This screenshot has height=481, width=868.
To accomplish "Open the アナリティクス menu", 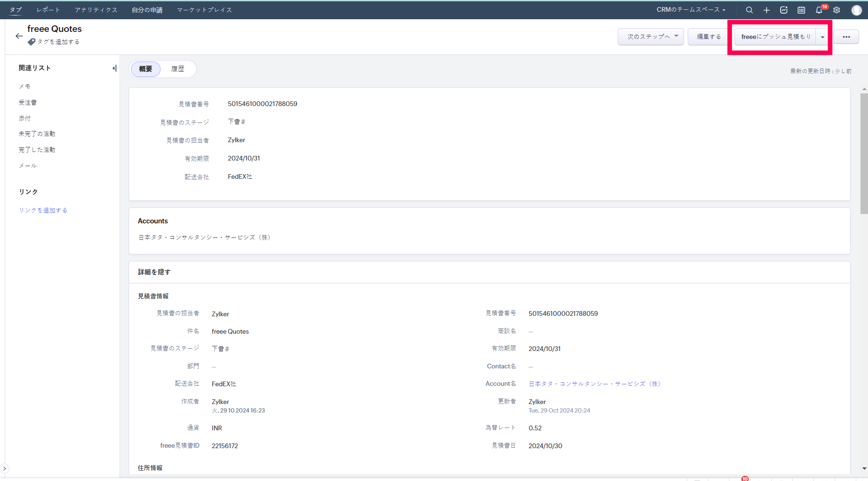I will 96,10.
